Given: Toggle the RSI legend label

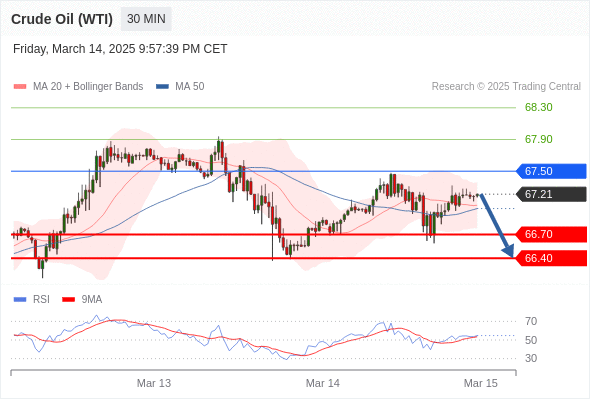Looking at the screenshot, I should [x=41, y=300].
